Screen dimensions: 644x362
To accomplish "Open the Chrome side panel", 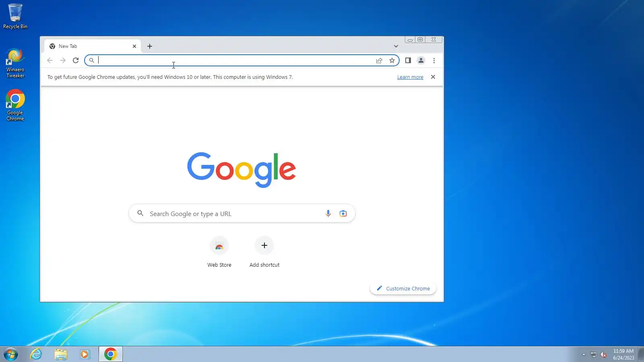I will [x=408, y=60].
